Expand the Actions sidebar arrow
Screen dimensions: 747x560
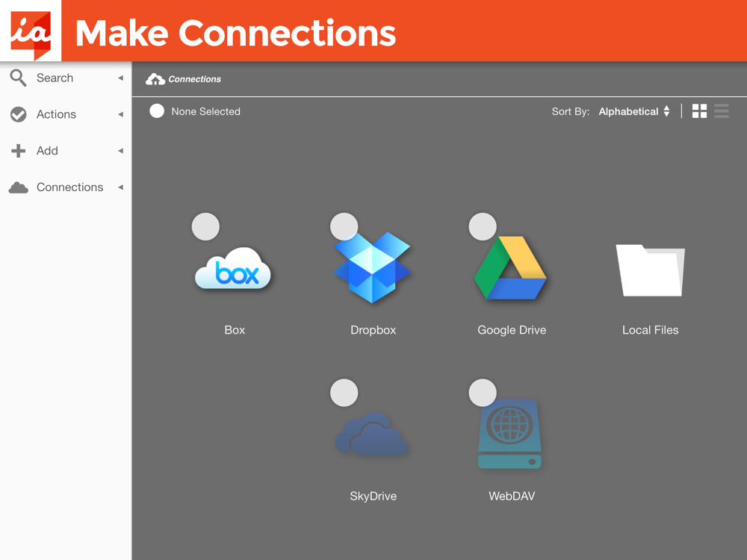point(120,114)
